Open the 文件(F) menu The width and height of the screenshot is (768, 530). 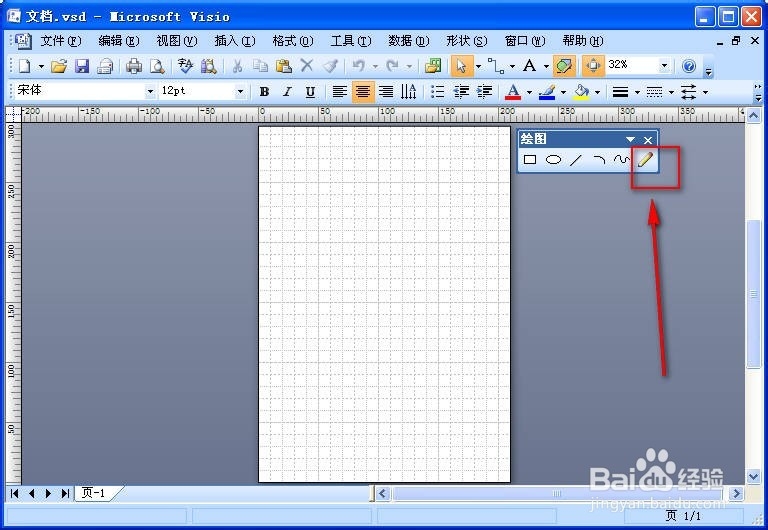tap(61, 41)
